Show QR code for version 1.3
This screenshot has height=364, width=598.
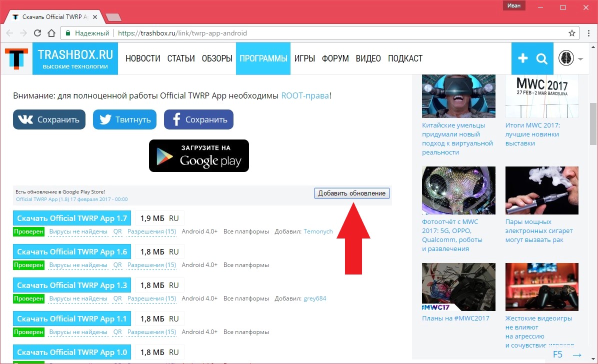point(117,299)
